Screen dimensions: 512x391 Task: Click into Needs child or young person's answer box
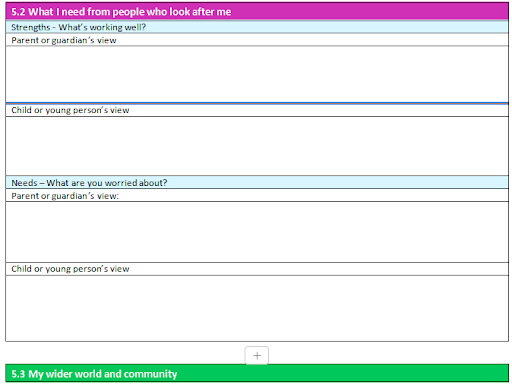[x=257, y=308]
